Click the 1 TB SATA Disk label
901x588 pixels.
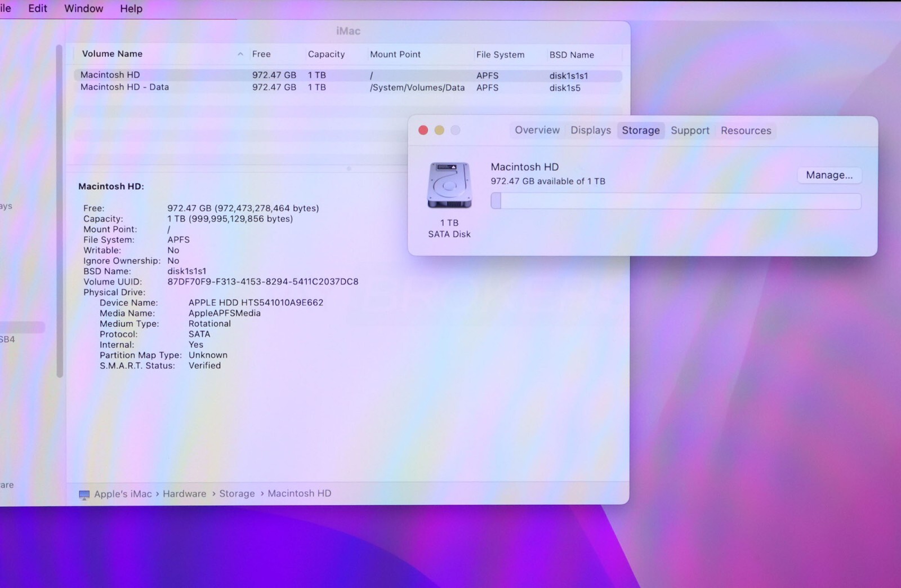pyautogui.click(x=449, y=229)
